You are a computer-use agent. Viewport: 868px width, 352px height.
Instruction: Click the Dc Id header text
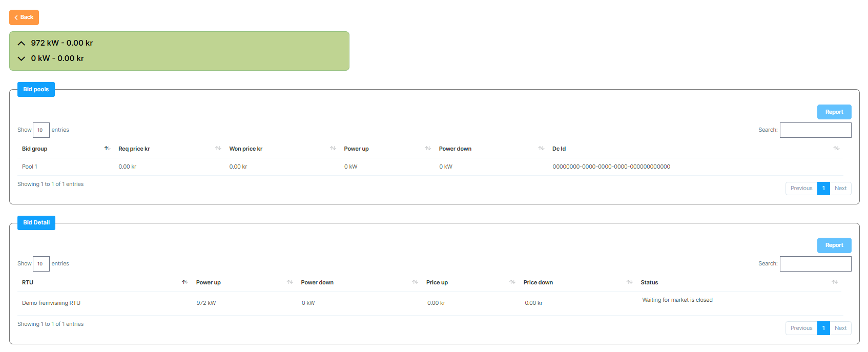[559, 149]
